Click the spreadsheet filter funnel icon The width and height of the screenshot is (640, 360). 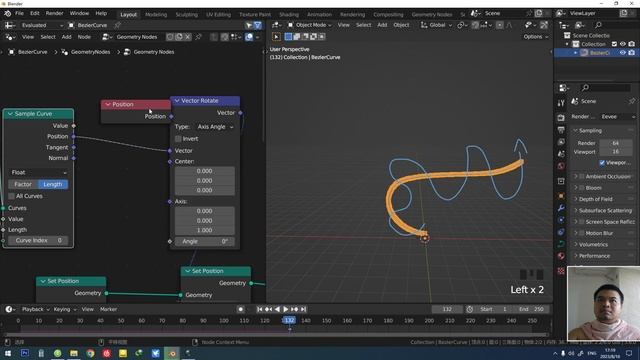pyautogui.click(x=258, y=25)
